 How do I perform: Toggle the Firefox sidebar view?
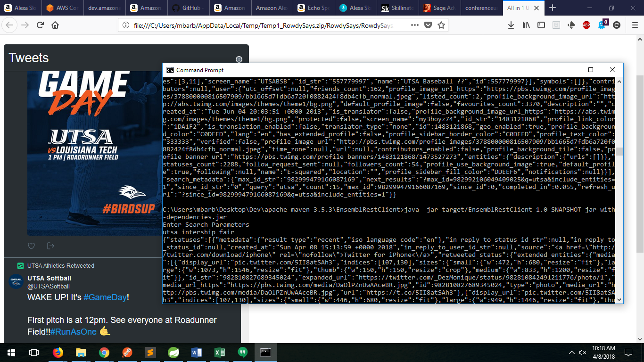[541, 25]
